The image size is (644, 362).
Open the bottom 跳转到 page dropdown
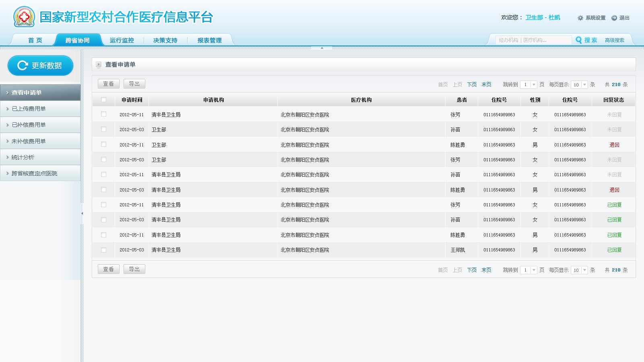click(528, 270)
